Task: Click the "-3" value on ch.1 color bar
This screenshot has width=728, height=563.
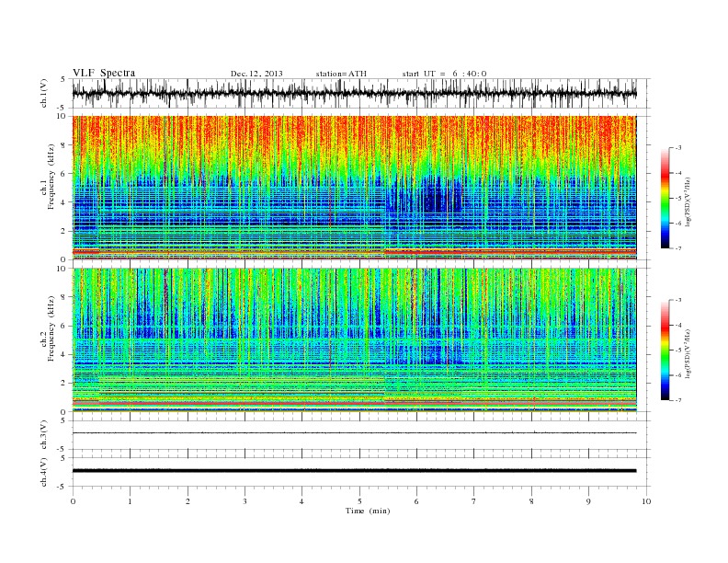Action: 677,148
